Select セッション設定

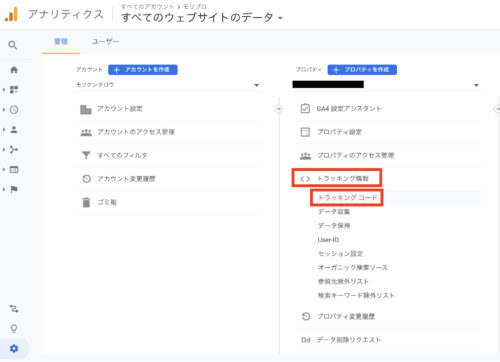click(340, 254)
